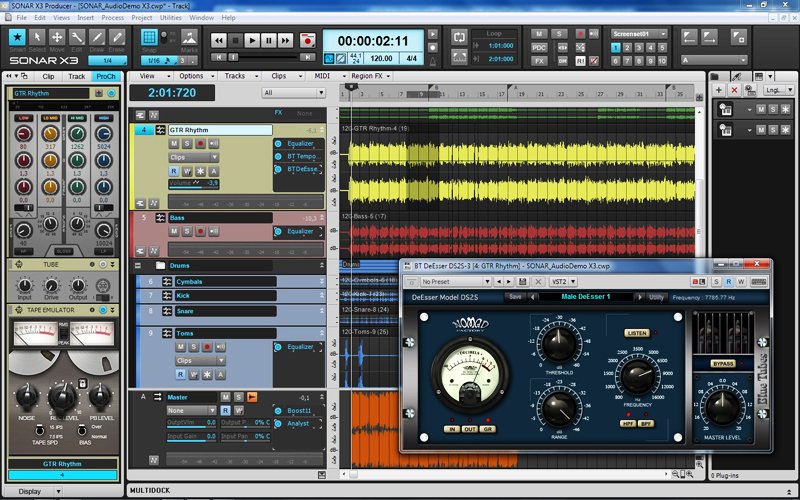Open the Master input None dropdown
The width and height of the screenshot is (800, 500).
192,410
